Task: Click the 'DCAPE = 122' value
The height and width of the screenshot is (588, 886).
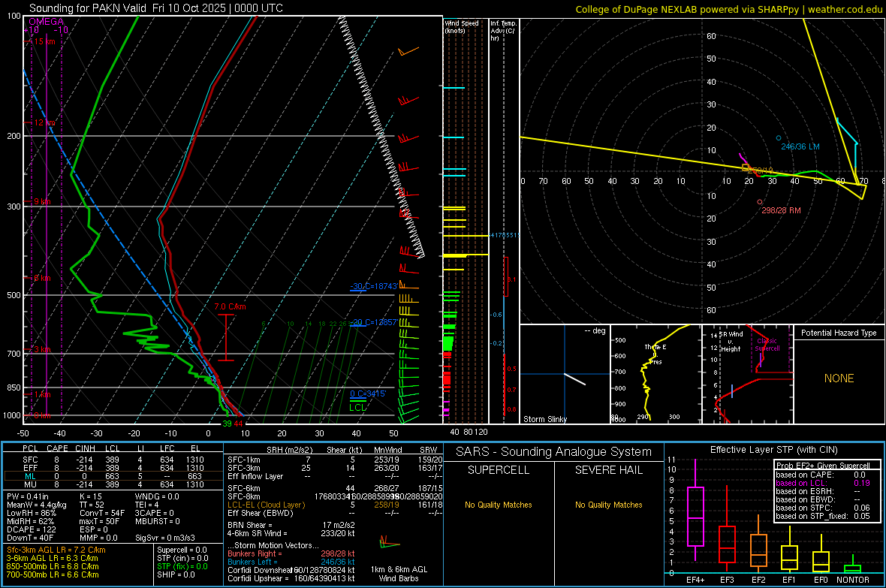Action: coord(31,529)
